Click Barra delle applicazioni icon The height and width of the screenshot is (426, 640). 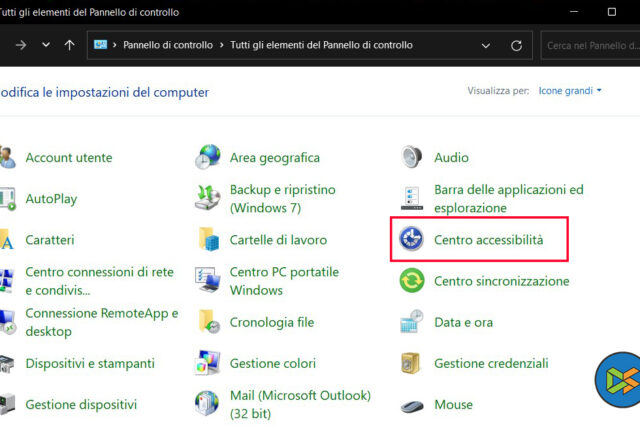point(411,198)
